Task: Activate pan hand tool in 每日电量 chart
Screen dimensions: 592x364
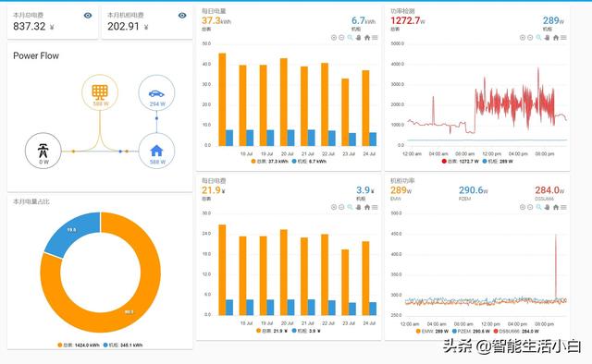Action: (x=358, y=38)
